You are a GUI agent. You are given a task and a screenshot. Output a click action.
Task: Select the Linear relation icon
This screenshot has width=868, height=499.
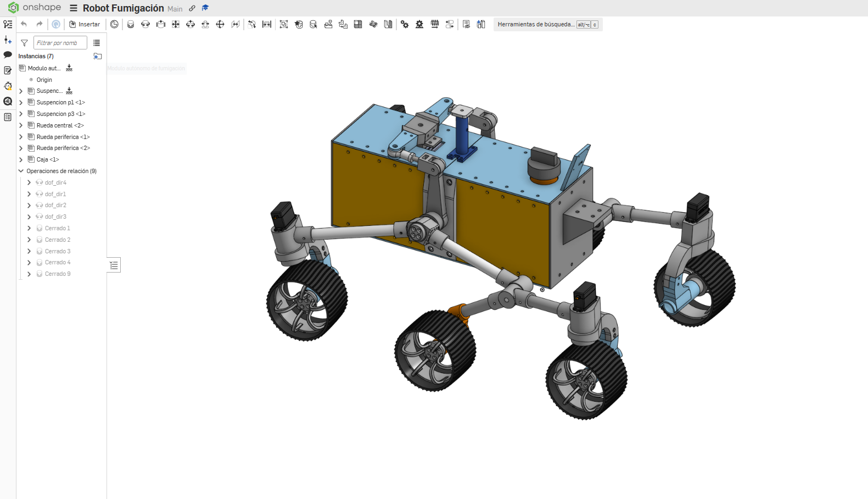tap(450, 24)
